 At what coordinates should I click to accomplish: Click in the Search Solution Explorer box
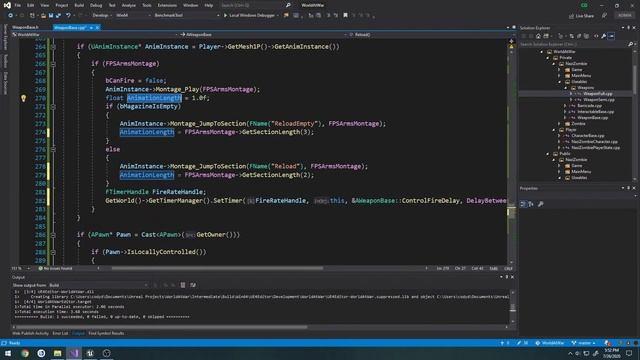[x=573, y=44]
